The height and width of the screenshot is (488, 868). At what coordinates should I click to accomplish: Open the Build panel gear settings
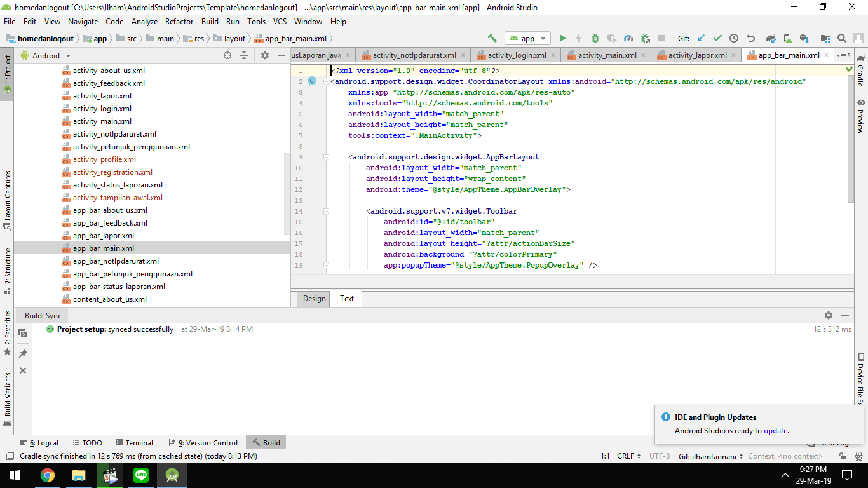pyautogui.click(x=829, y=315)
